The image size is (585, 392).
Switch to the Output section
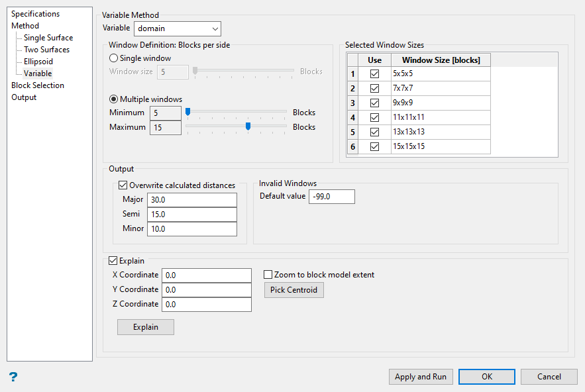click(24, 97)
